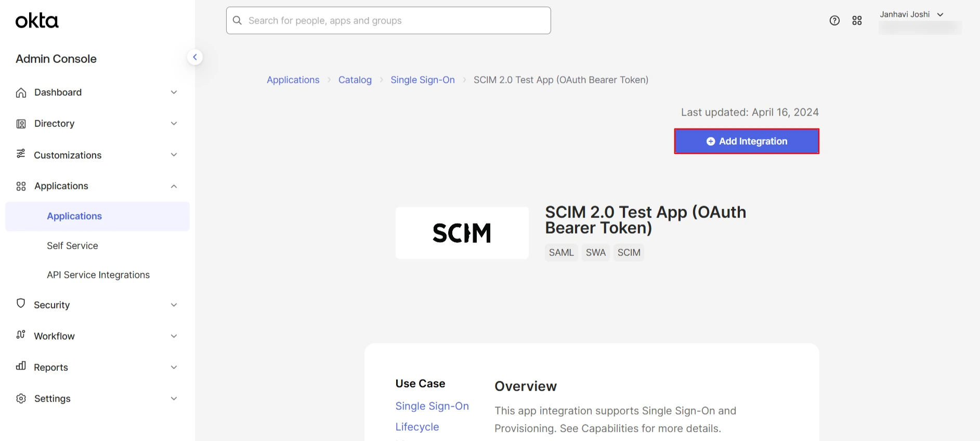The height and width of the screenshot is (441, 980).
Task: Expand the Workflow chevron
Action: (x=174, y=336)
